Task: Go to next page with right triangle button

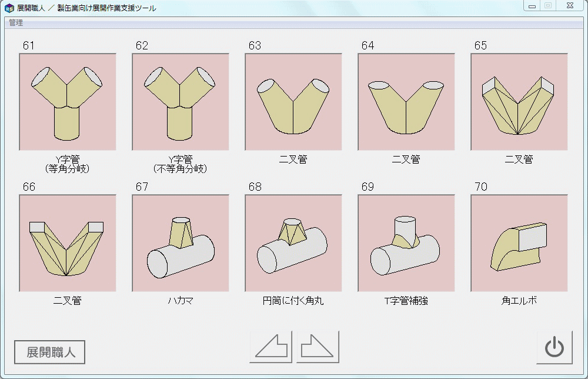Action: coord(318,347)
